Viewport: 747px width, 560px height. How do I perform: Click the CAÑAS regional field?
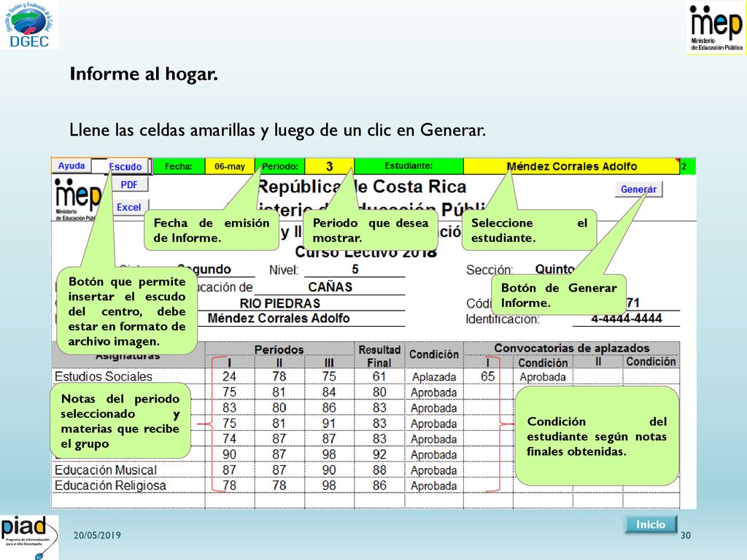pyautogui.click(x=330, y=287)
